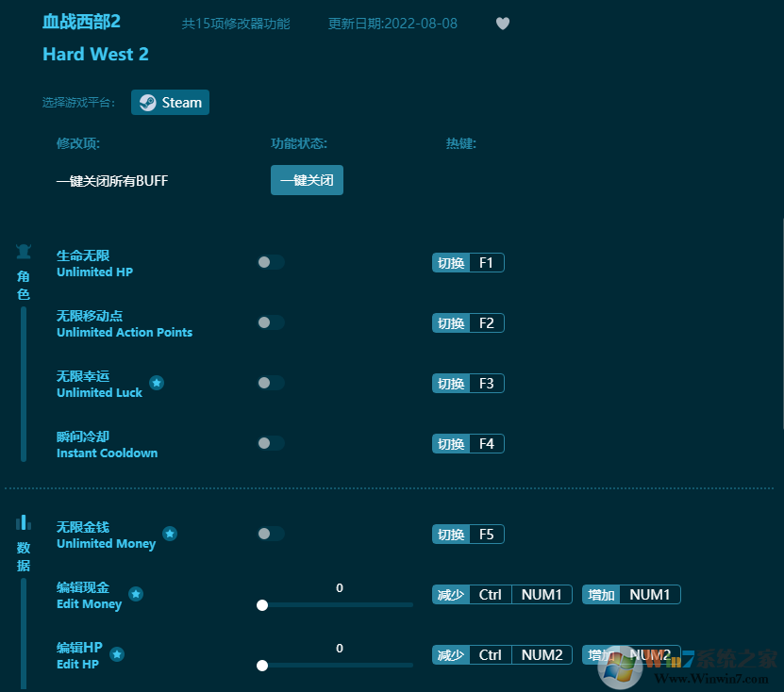The image size is (784, 692).
Task: Click the data (数据) bar-chart section icon
Action: coord(24,522)
